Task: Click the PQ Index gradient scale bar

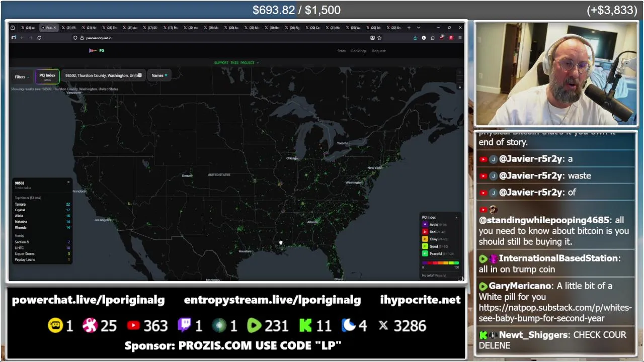Action: pos(440,262)
